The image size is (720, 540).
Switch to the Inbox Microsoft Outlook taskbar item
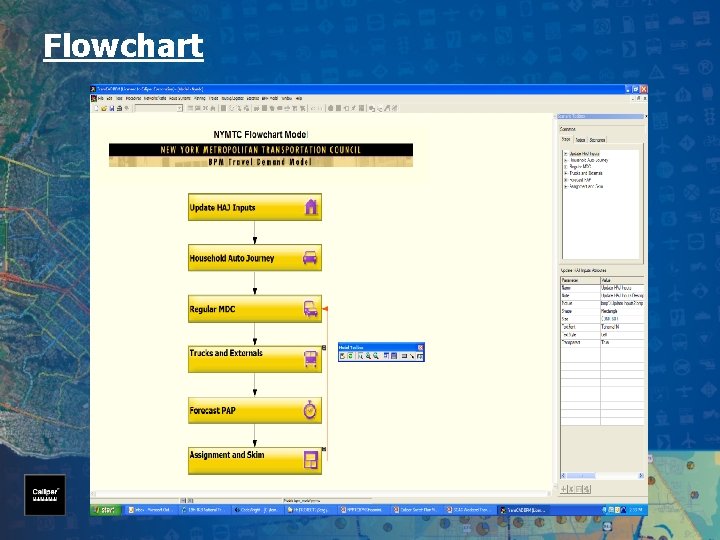point(150,510)
